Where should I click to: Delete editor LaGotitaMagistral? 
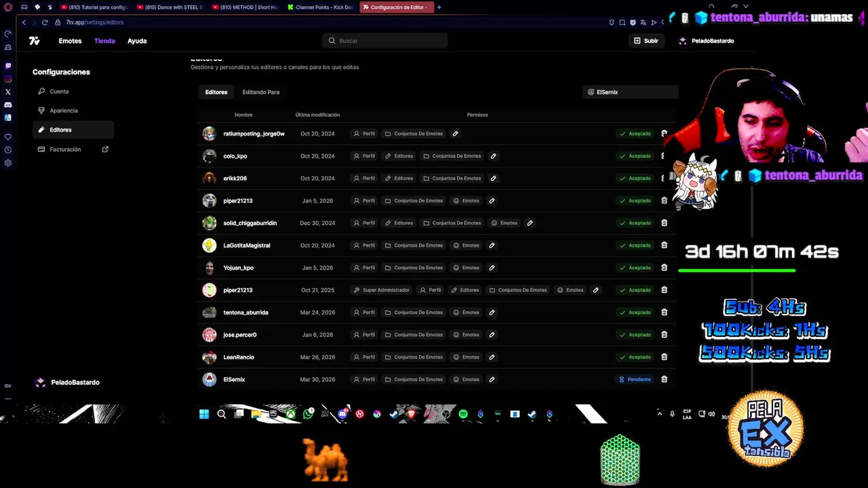(x=664, y=245)
